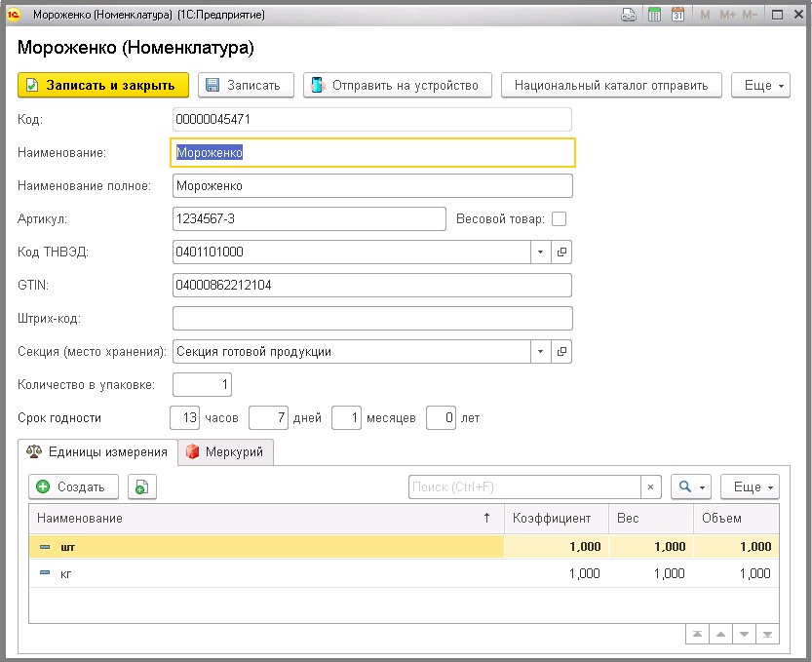Click the Коэффициент column header
The image size is (812, 662).
[557, 518]
